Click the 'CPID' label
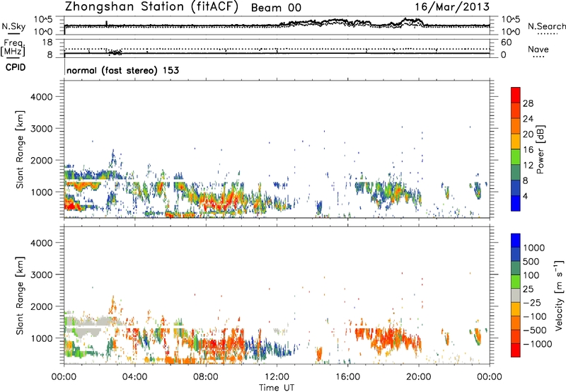The image size is (566, 392). point(16,67)
